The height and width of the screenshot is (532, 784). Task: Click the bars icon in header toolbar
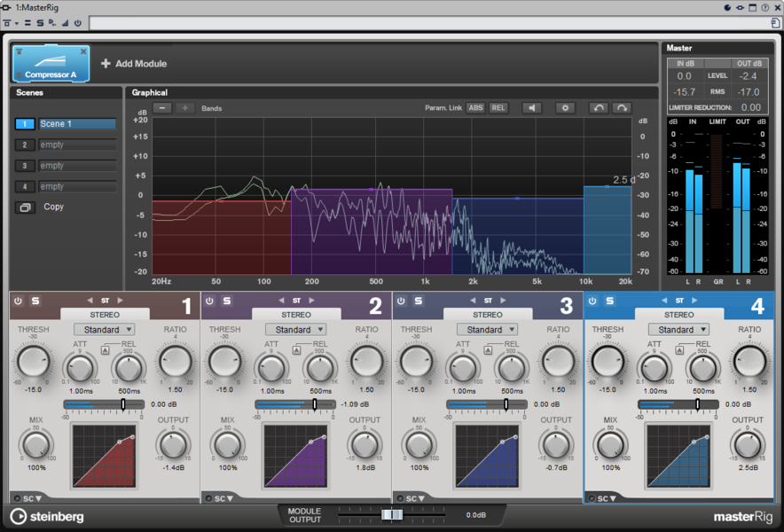65,23
